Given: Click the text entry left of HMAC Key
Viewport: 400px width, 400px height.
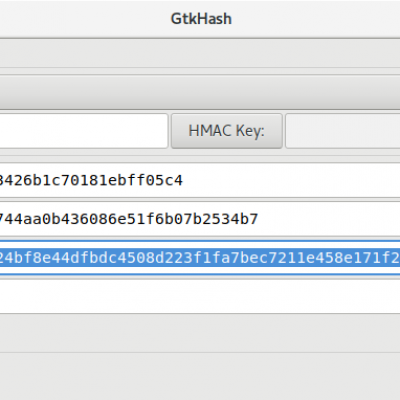Looking at the screenshot, I should coord(84,131).
